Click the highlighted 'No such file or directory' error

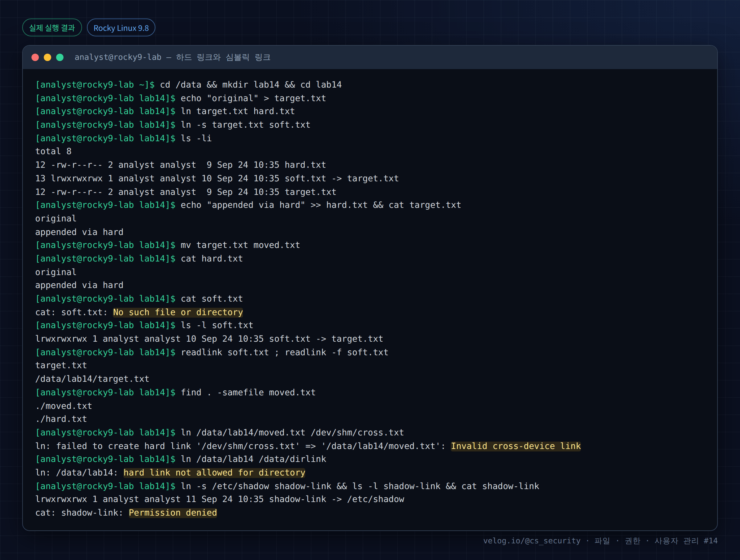(178, 312)
